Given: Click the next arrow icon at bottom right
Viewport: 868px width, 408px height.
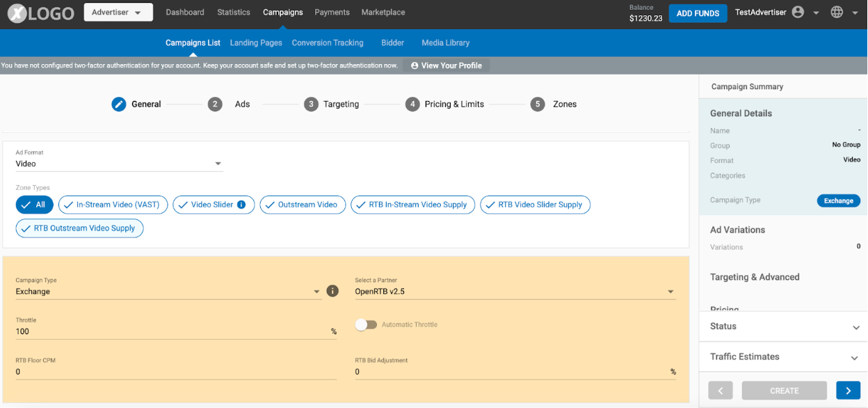Looking at the screenshot, I should [x=848, y=390].
